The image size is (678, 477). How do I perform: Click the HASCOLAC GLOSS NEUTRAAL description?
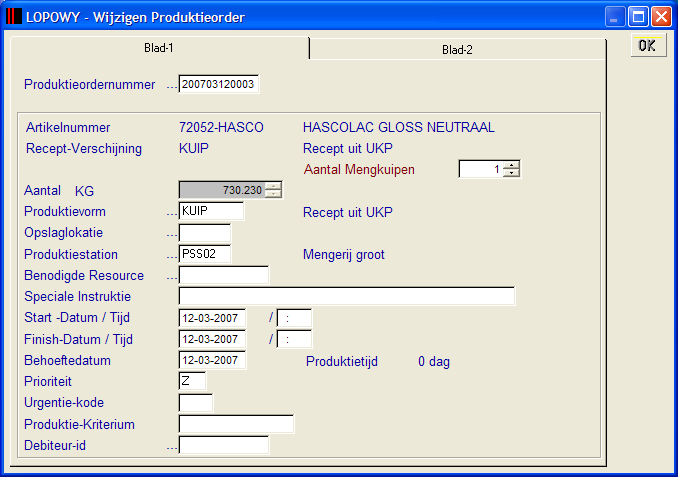pyautogui.click(x=399, y=127)
